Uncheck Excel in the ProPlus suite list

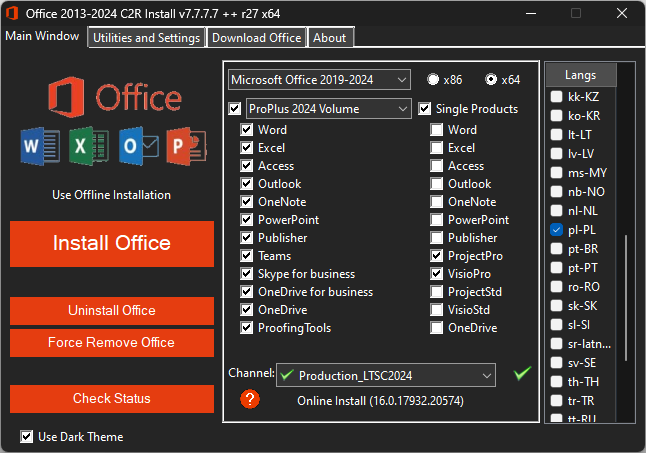tap(246, 148)
